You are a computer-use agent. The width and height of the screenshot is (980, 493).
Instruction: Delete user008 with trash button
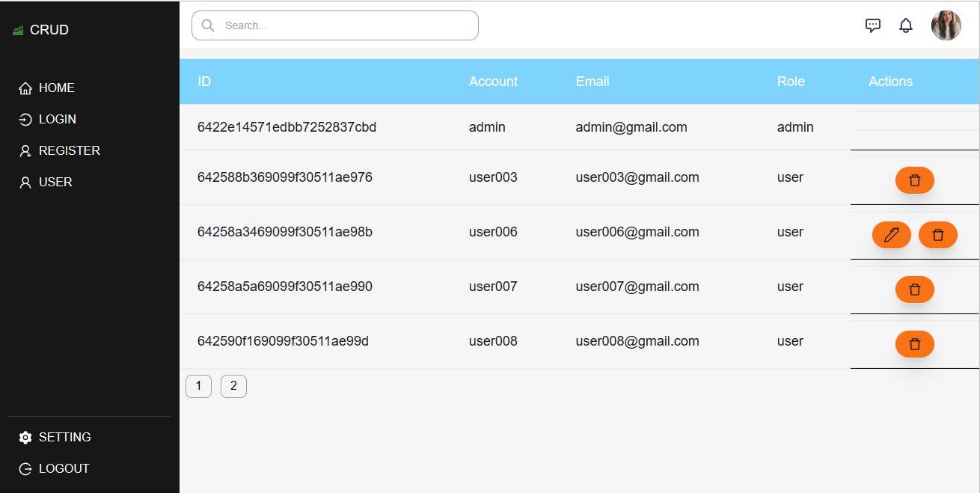tap(915, 344)
